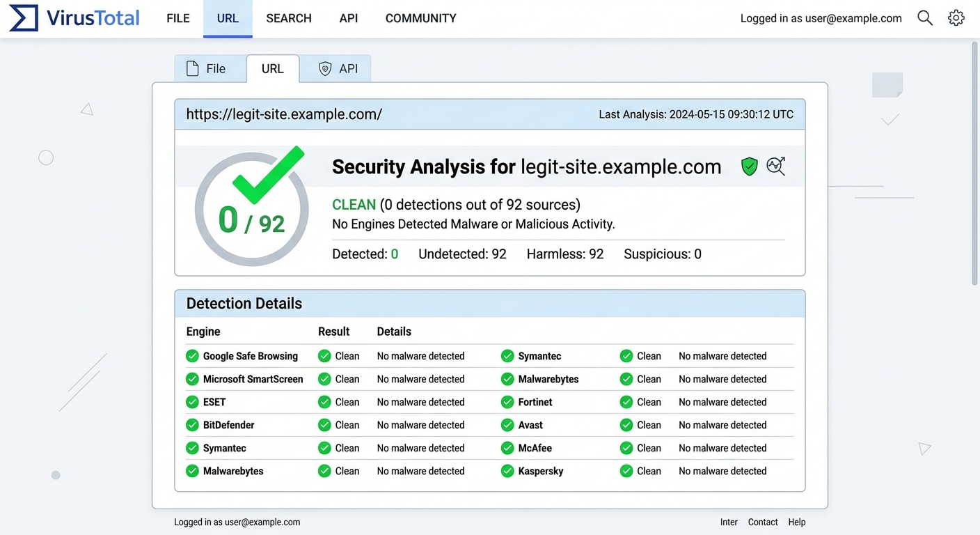Image resolution: width=980 pixels, height=535 pixels.
Task: Click the document icon on the File tab
Action: 192,68
